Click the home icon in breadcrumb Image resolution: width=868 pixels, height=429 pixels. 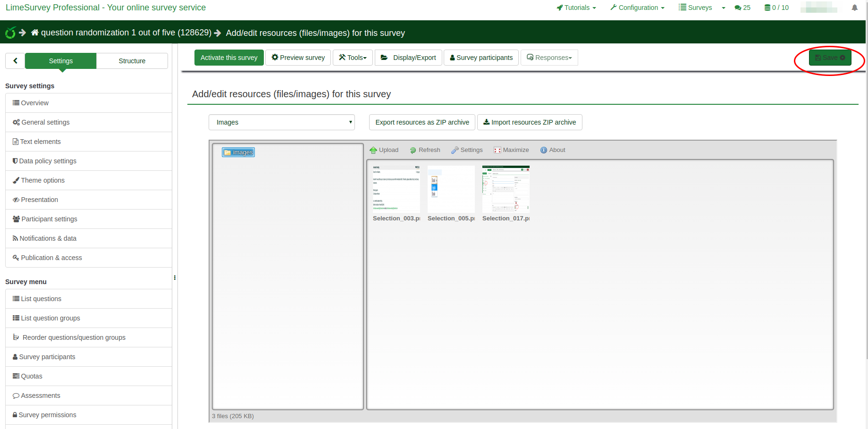click(x=35, y=33)
